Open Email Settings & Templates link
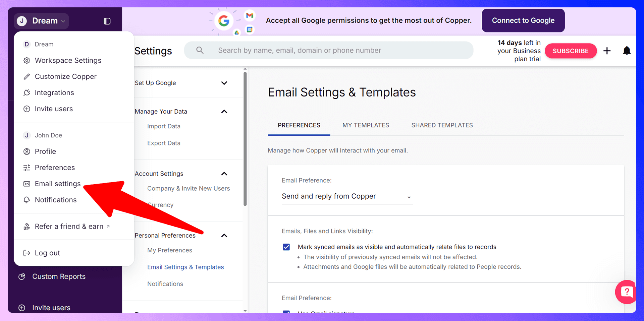The height and width of the screenshot is (321, 644). point(185,267)
